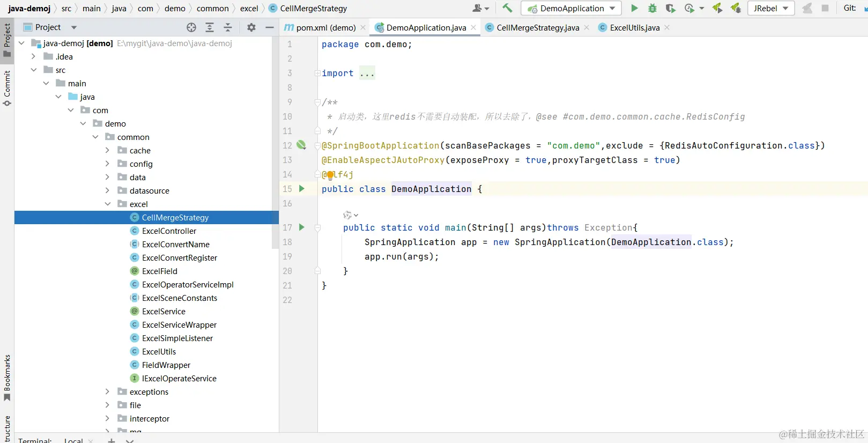Close the DemoApplication.java tab
The image size is (868, 443).
[x=473, y=27]
